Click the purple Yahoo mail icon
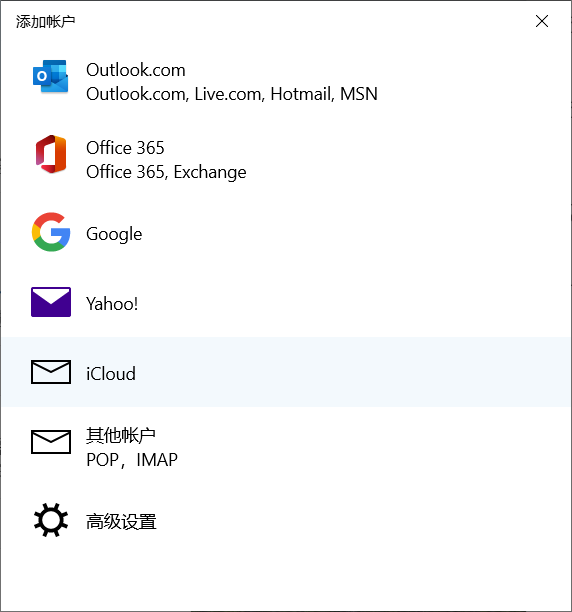This screenshot has width=572, height=612. coord(51,302)
